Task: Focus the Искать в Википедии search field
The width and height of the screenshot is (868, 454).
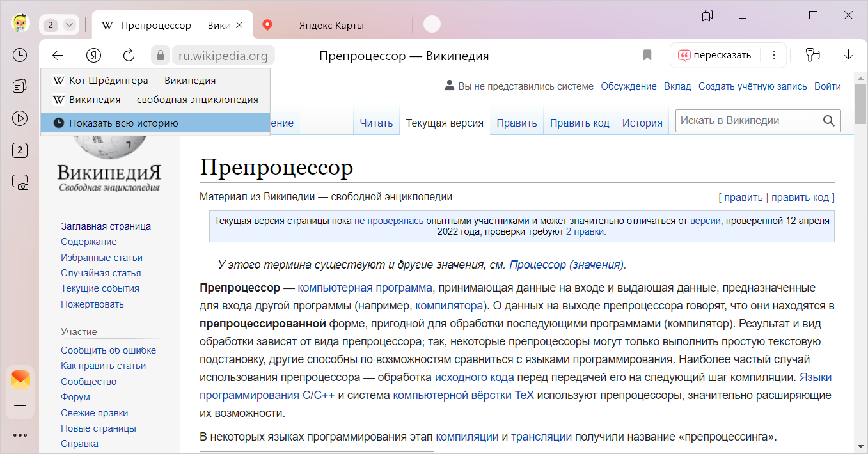Action: (748, 121)
